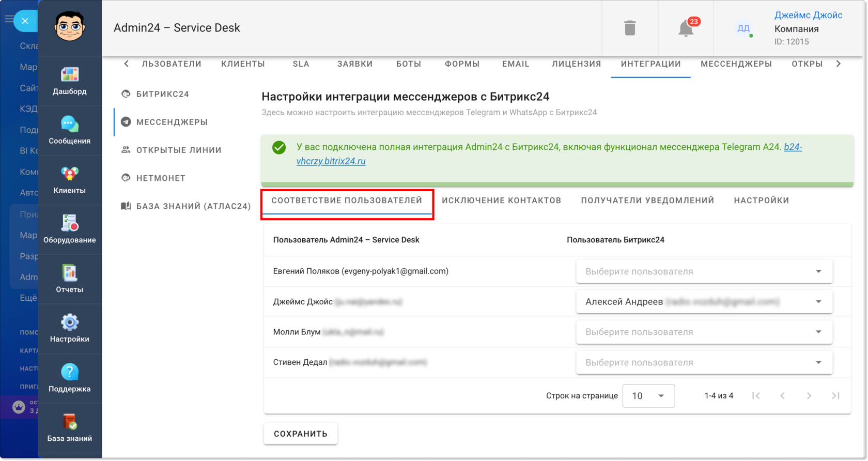Image resolution: width=868 pixels, height=461 pixels.
Task: Open the Мессенджеры top navigation tab
Action: coord(736,64)
